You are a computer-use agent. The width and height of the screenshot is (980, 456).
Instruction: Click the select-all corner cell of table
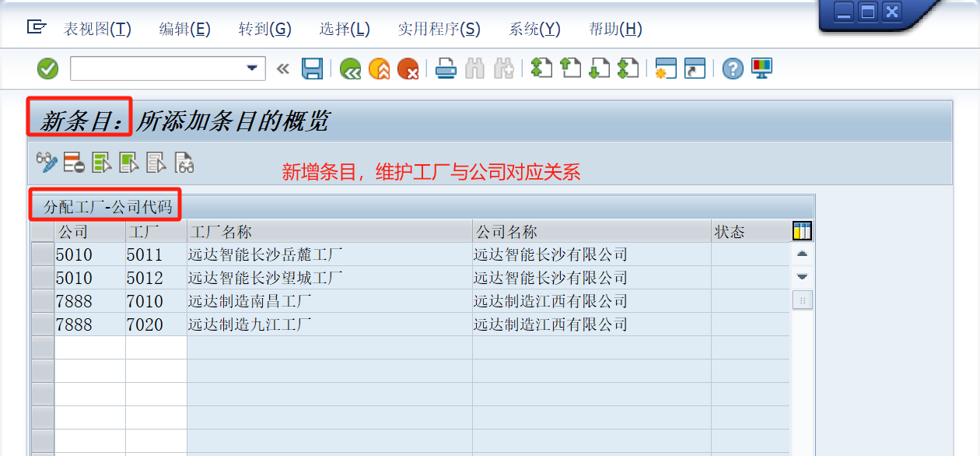[43, 232]
